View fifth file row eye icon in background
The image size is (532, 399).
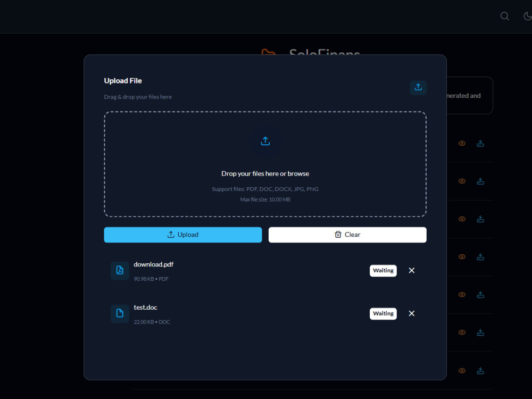click(462, 295)
